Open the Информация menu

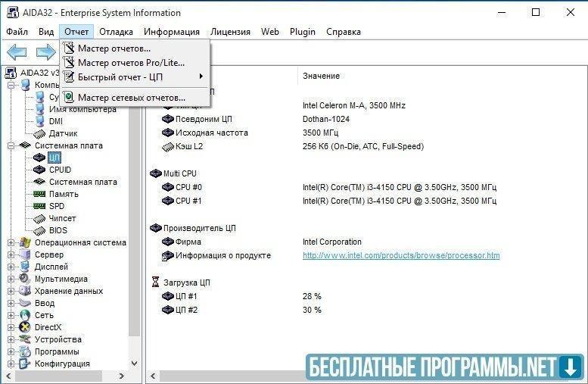[172, 32]
